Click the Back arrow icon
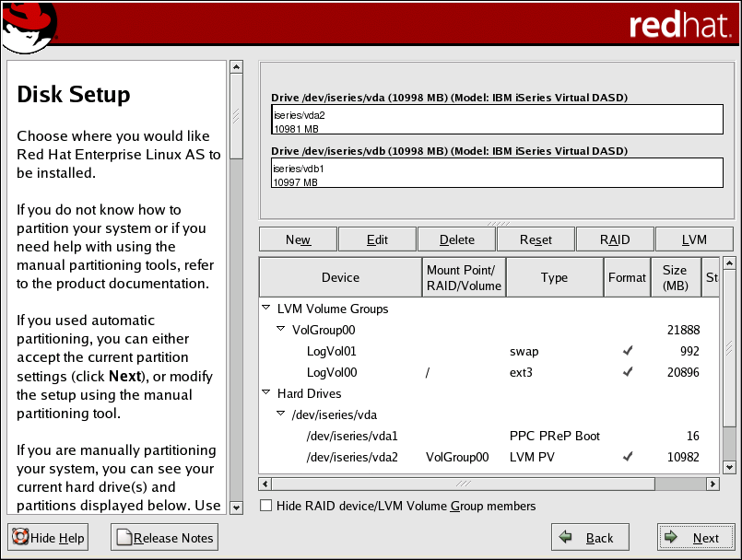The image size is (742, 560). tap(566, 538)
